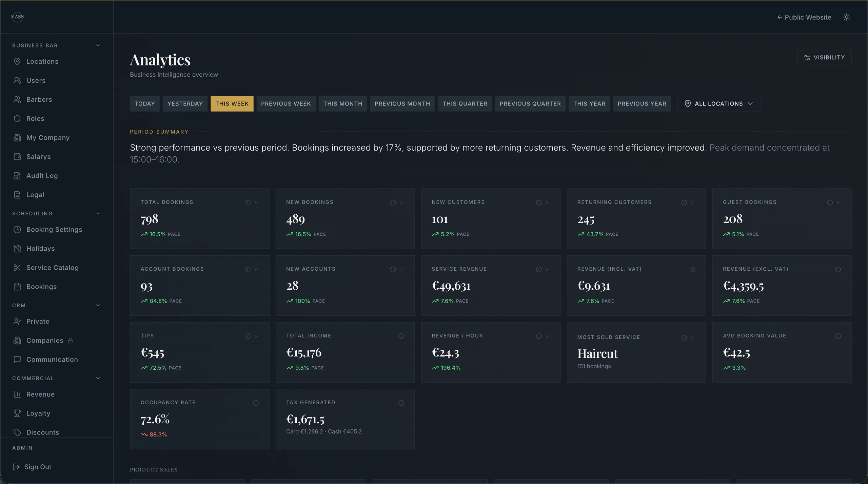868x484 pixels.
Task: Click the info icon on Total Bookings
Action: [248, 203]
